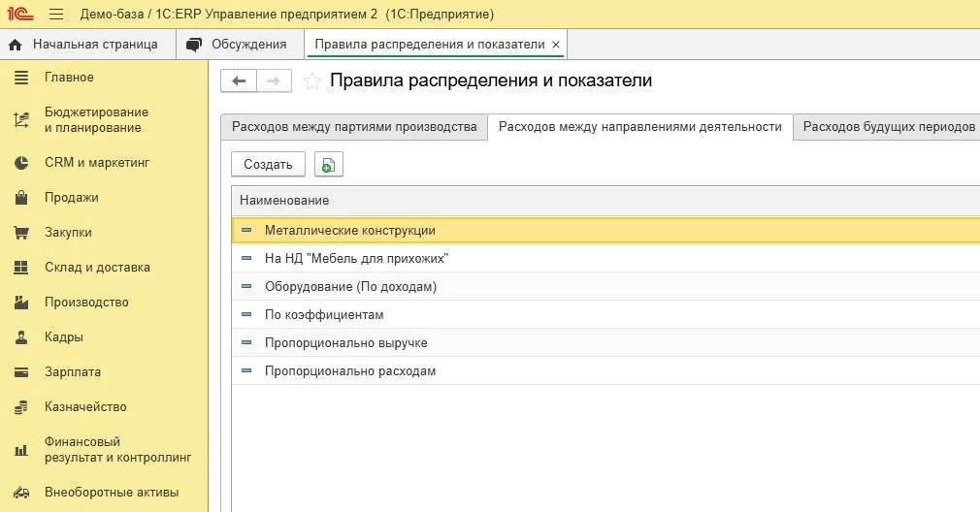
Task: Add page to favorites with star
Action: coord(311,81)
